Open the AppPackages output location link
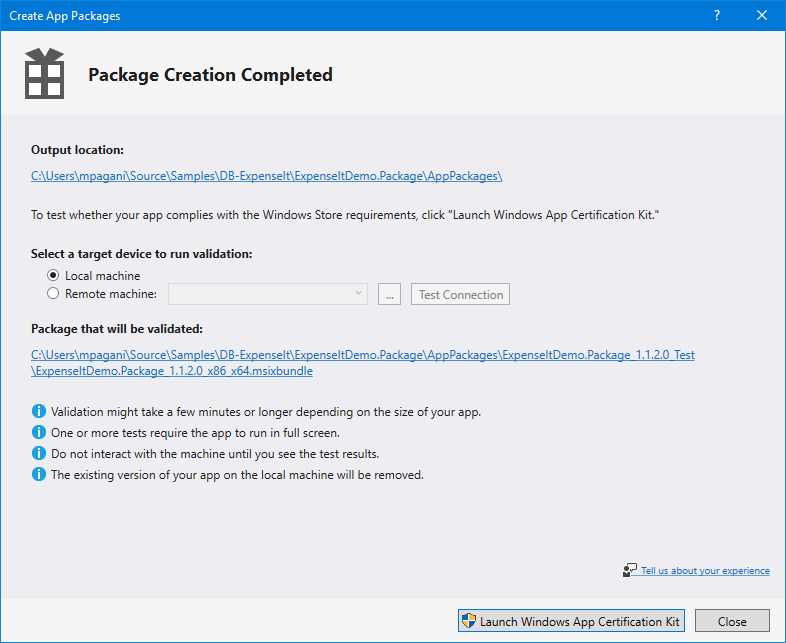Screen dimensions: 786x643 (267, 176)
